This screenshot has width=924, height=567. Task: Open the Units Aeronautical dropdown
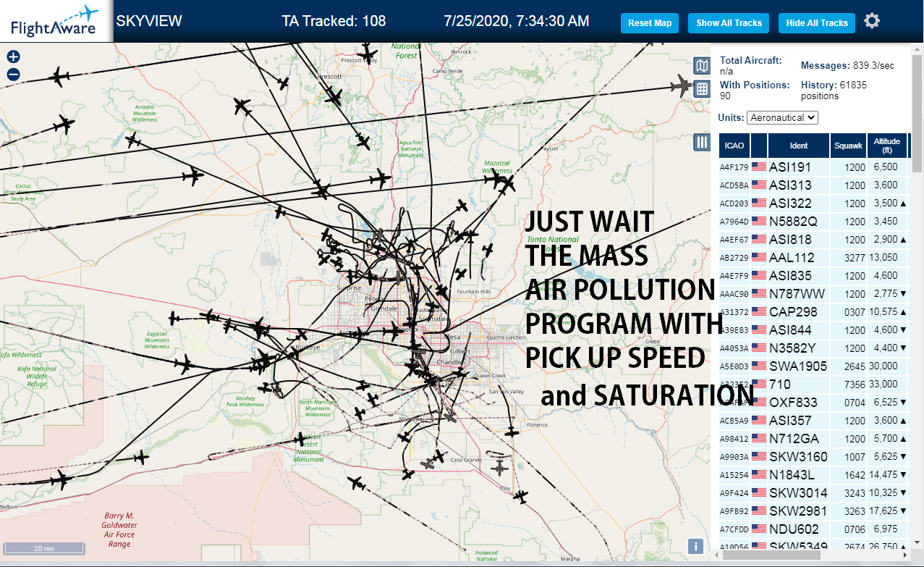[x=782, y=117]
